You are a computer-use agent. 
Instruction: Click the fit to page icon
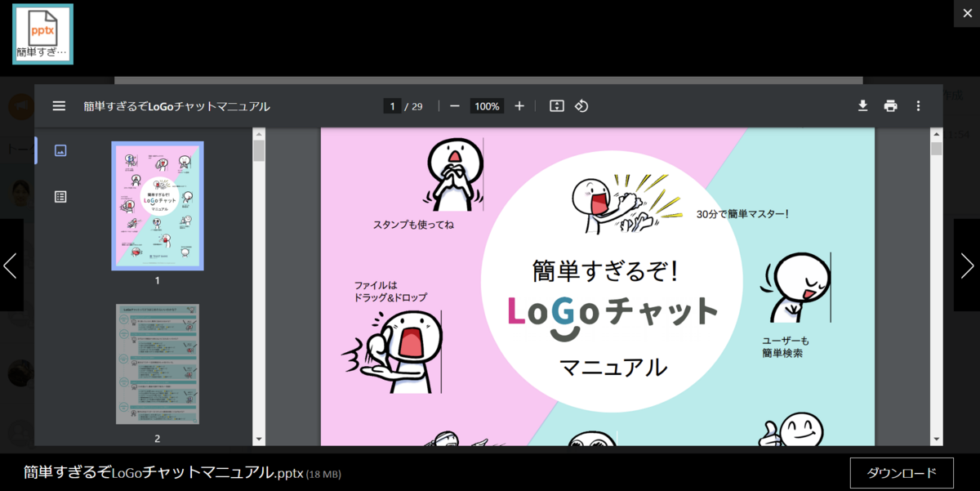point(557,106)
